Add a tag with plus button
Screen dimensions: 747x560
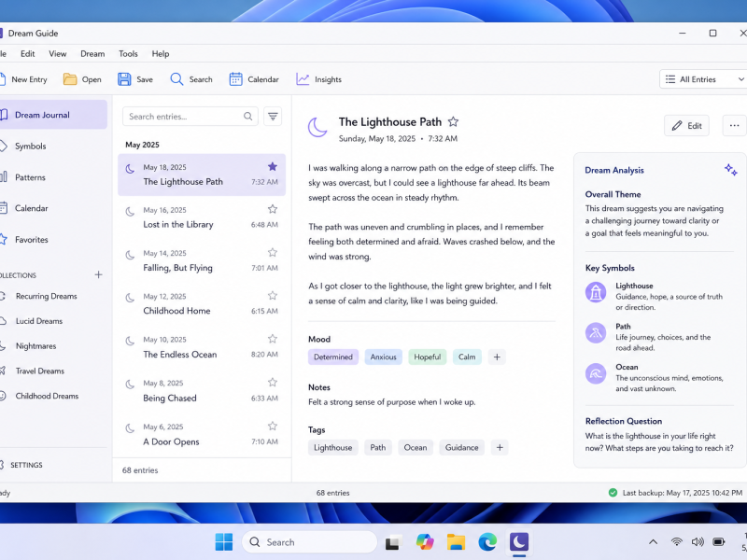point(500,447)
